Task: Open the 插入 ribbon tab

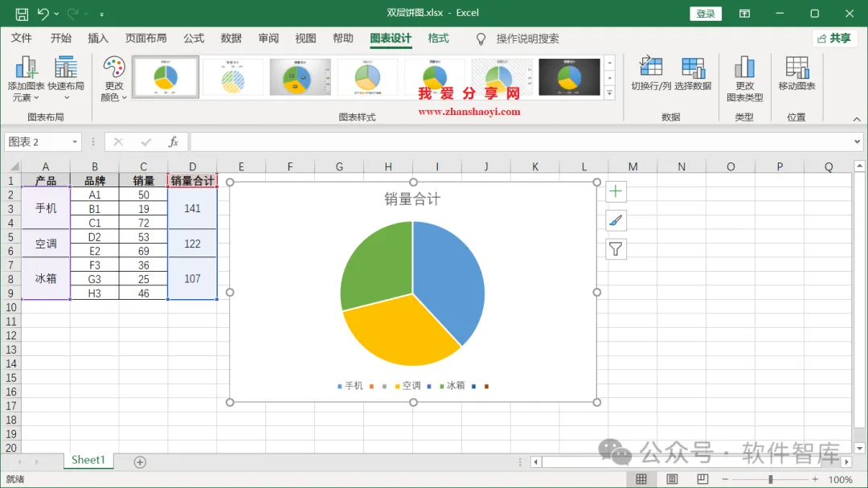Action: coord(98,39)
